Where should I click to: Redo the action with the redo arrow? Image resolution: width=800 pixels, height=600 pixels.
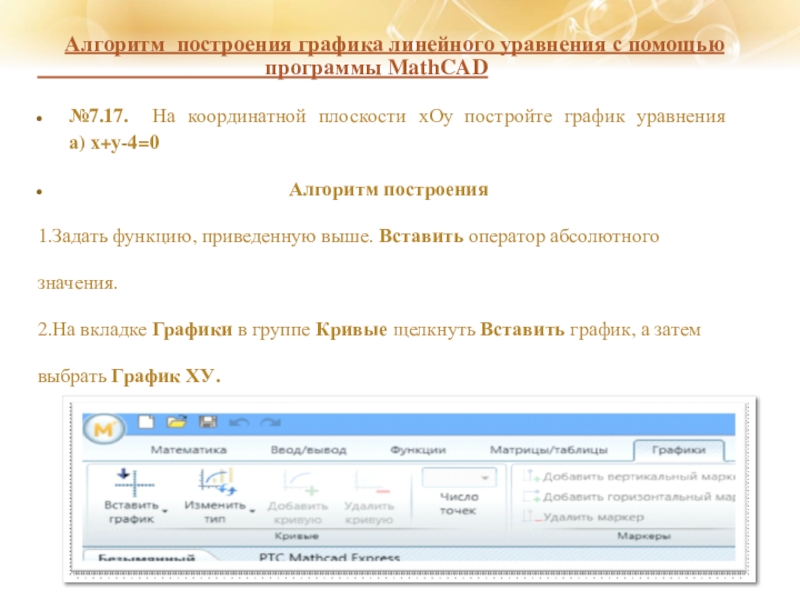click(x=270, y=422)
